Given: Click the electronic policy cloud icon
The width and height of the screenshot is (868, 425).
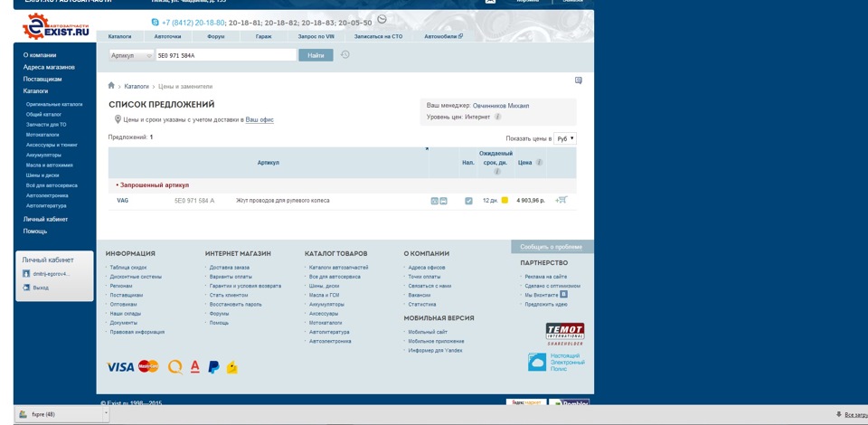Looking at the screenshot, I should pyautogui.click(x=537, y=362).
